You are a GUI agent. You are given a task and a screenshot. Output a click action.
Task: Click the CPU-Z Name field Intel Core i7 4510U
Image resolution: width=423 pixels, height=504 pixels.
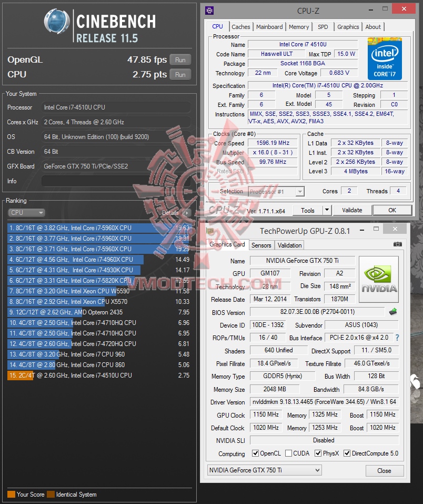click(x=303, y=44)
